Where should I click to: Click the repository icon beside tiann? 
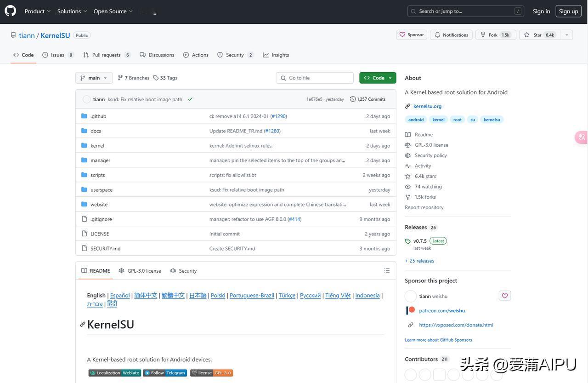[x=13, y=35]
